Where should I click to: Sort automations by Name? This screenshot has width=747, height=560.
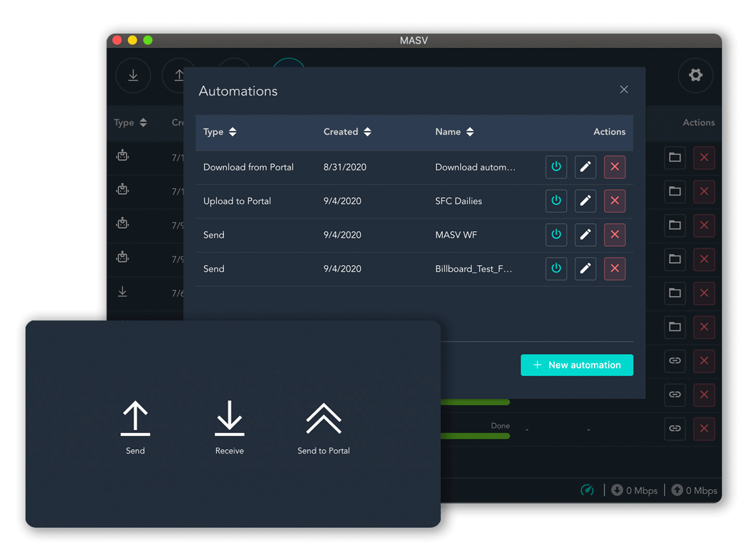(454, 132)
